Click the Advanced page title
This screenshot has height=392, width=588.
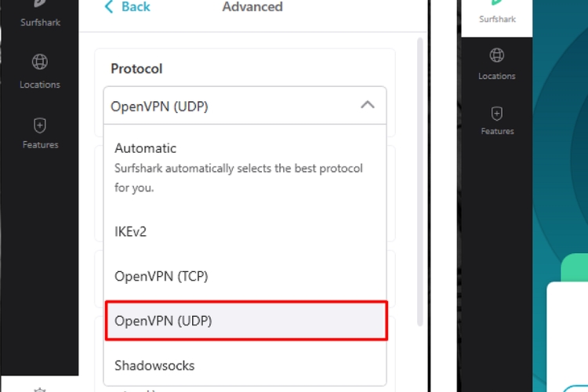[252, 7]
